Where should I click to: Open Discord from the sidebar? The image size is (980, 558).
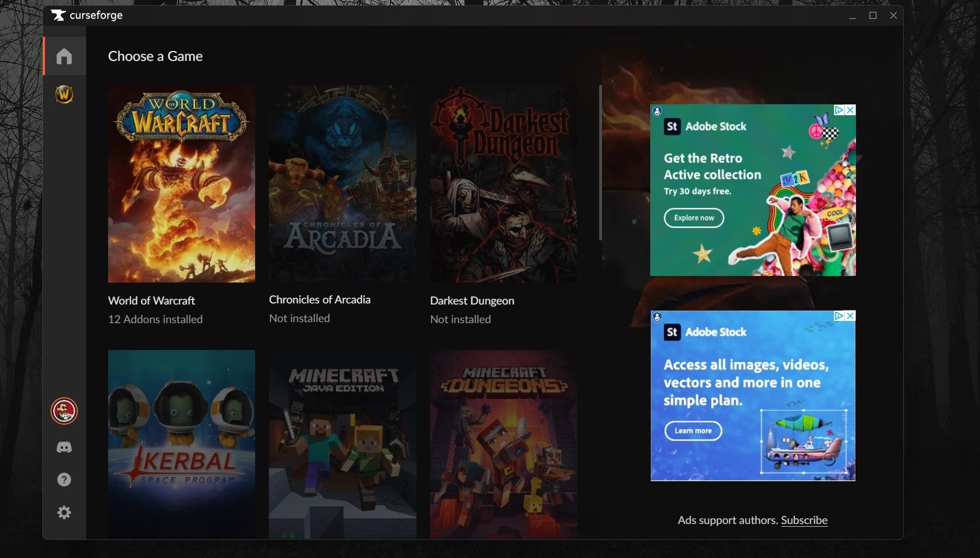point(64,447)
